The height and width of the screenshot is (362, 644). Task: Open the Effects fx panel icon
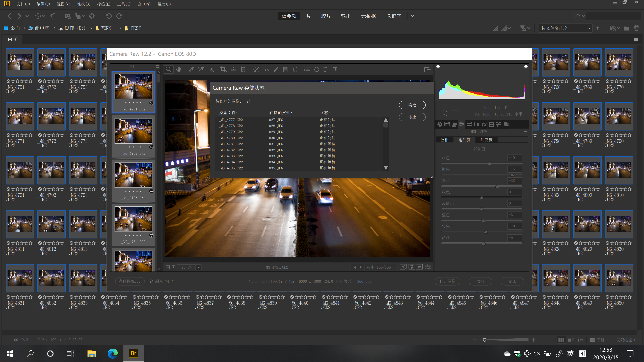(484, 124)
